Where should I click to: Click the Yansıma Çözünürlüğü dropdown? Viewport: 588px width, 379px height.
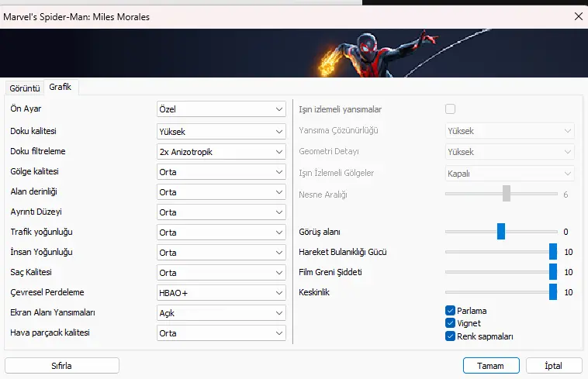click(x=510, y=131)
